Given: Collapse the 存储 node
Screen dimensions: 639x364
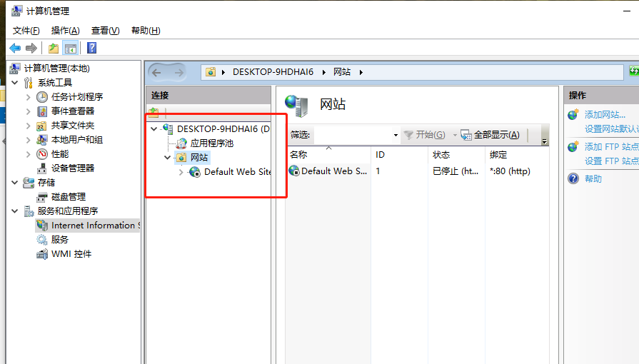Looking at the screenshot, I should pos(15,183).
